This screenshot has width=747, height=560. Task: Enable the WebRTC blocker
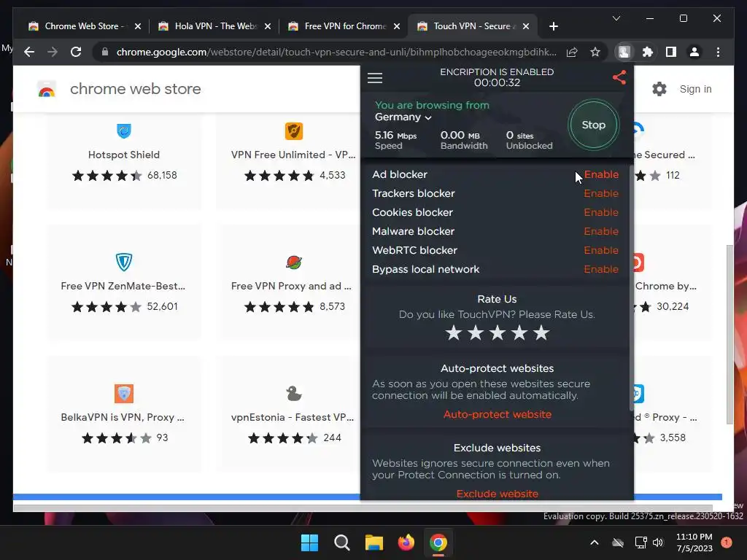coord(601,251)
